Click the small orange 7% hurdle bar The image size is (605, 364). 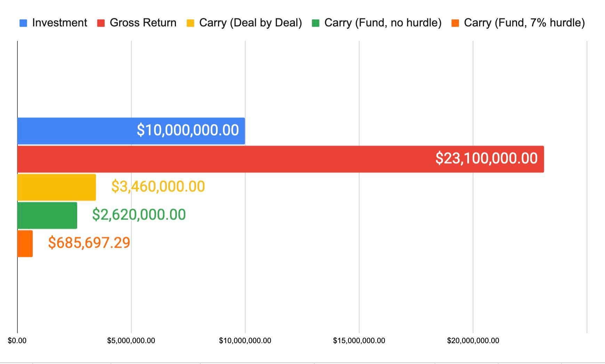(x=25, y=243)
